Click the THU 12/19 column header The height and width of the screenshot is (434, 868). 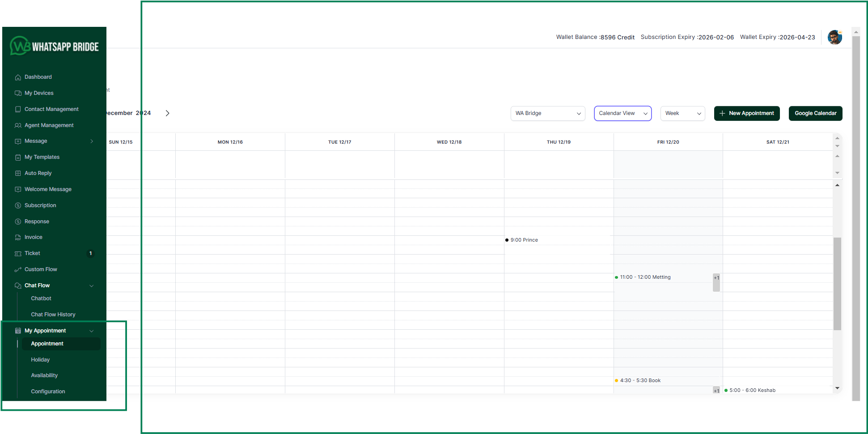pos(559,142)
